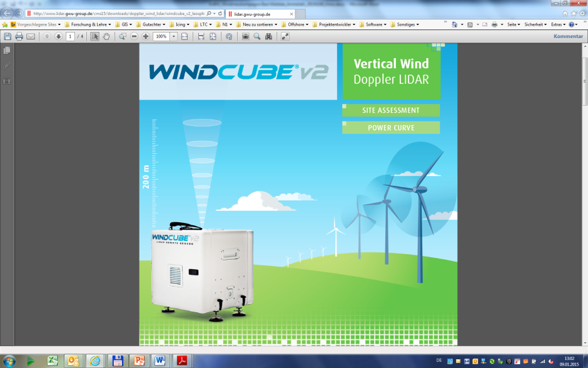Open IE tools gear icon
588x368 pixels.
coord(582,14)
